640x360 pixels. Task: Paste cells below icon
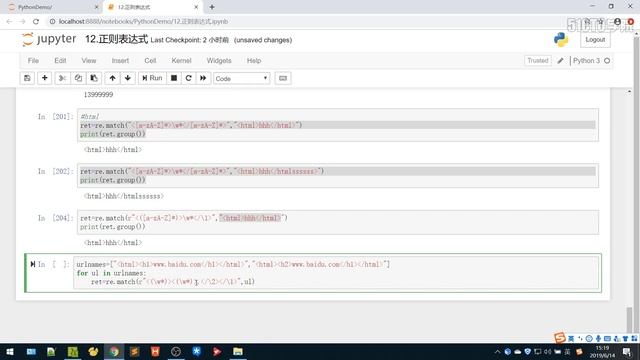[94, 78]
